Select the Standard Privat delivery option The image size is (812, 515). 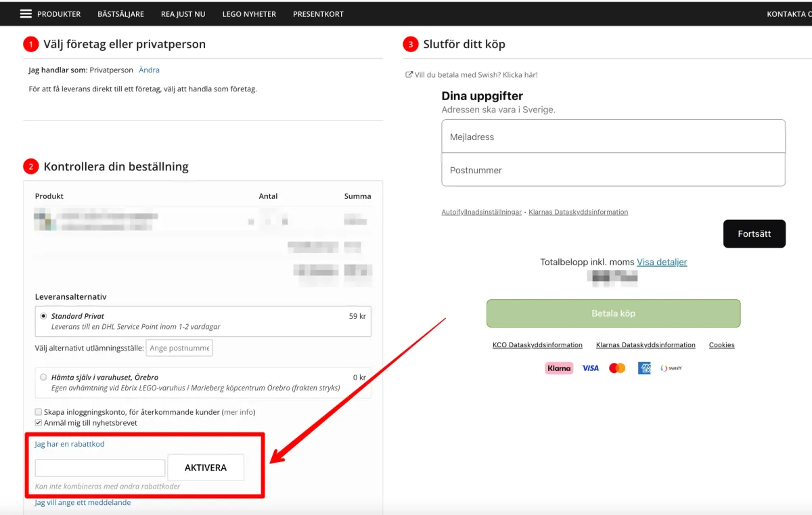coord(44,316)
